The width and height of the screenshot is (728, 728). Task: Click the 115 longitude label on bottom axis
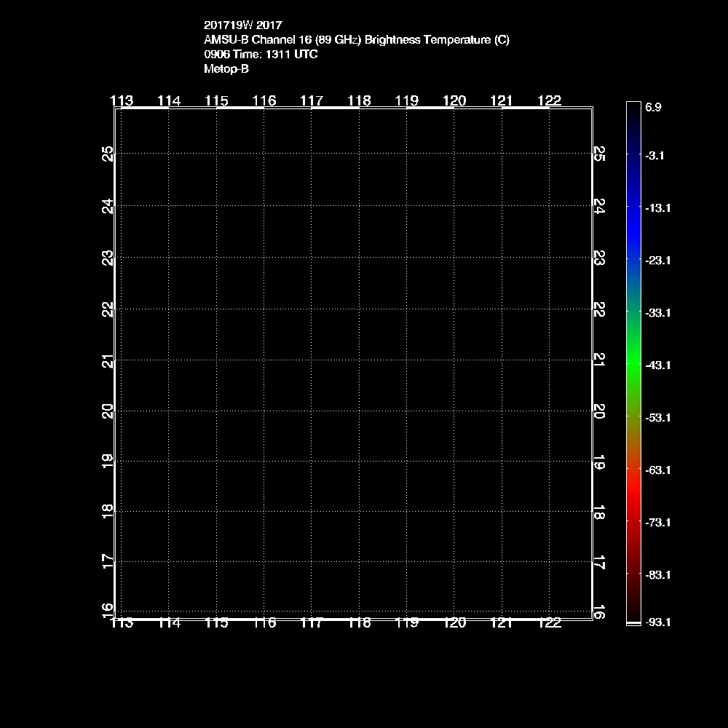point(216,622)
